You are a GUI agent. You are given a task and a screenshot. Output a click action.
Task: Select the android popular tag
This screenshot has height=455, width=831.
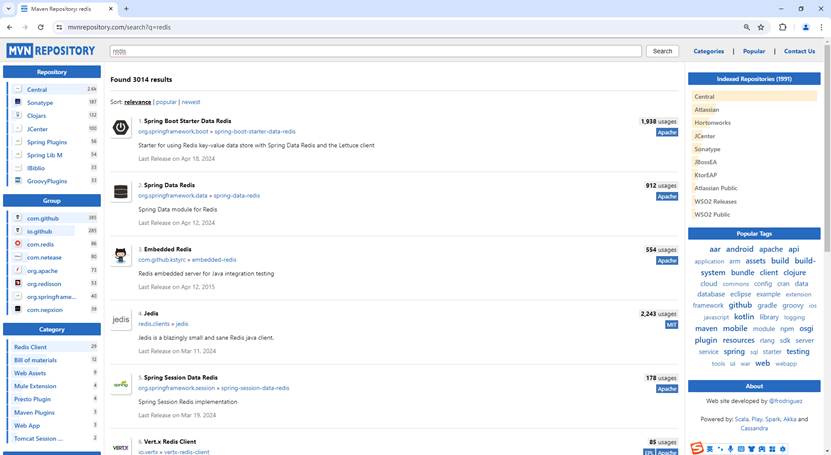pos(739,249)
